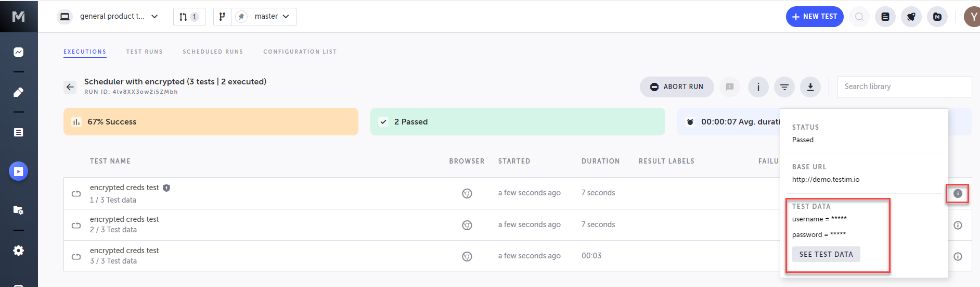Go to the Configuration List tab
980x287 pixels.
click(300, 52)
